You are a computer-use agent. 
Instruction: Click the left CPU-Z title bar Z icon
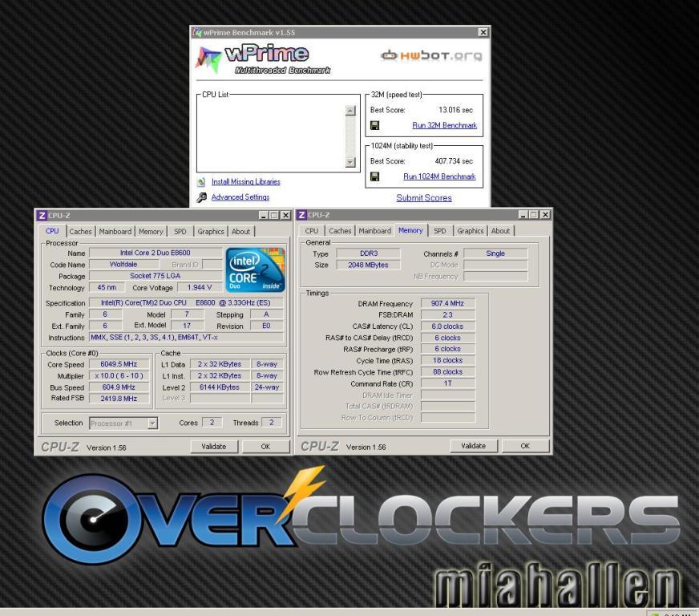pyautogui.click(x=42, y=216)
